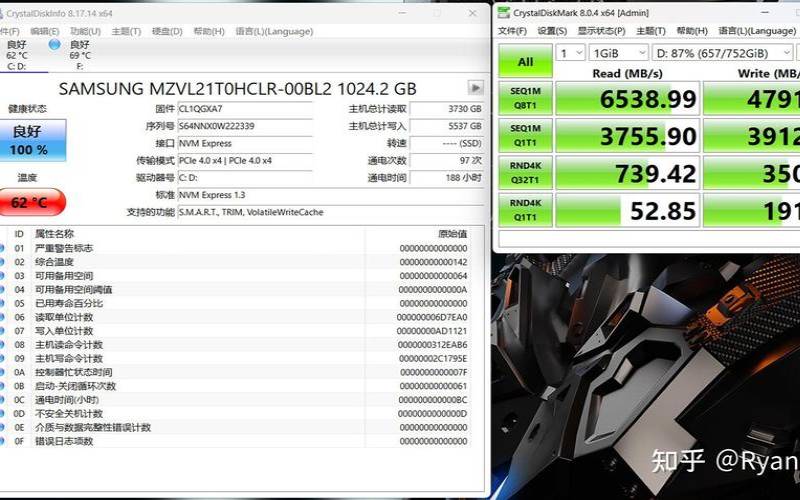Select attribute row 02 综合温度
Screen dimensions: 800x500
(235, 262)
